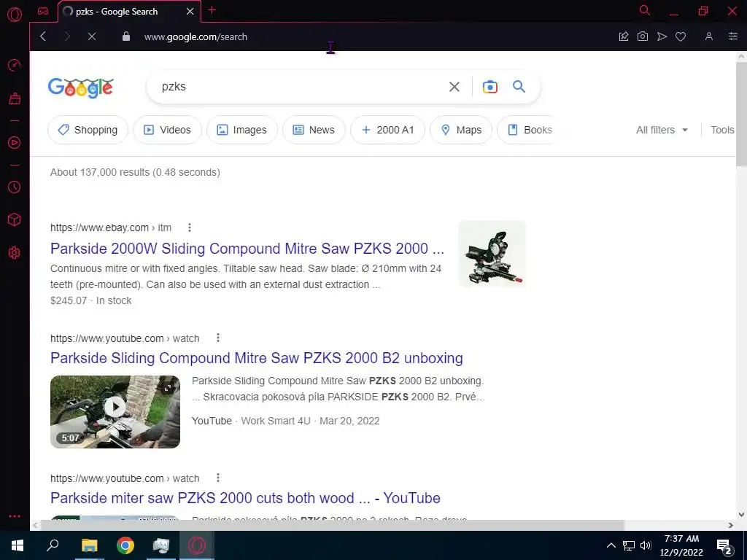Open Parkside miter saw cuts both wood link
Screen dimensions: 747x560
point(245,498)
